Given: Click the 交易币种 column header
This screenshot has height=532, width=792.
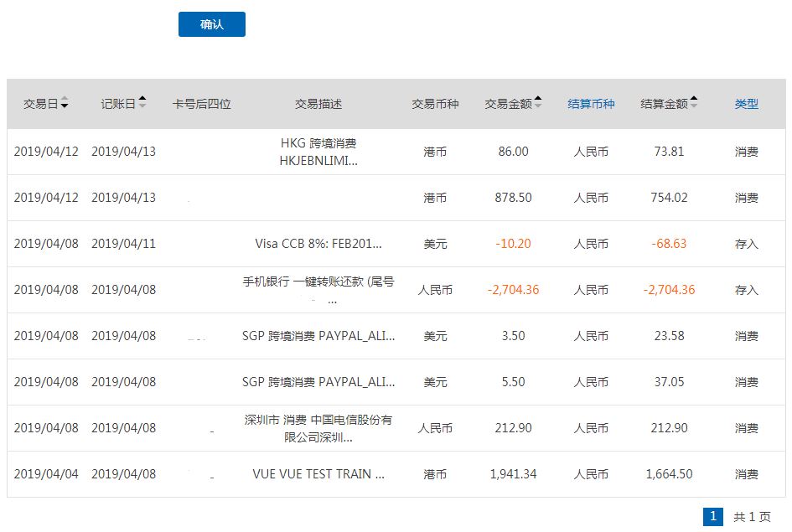Looking at the screenshot, I should pyautogui.click(x=435, y=104).
